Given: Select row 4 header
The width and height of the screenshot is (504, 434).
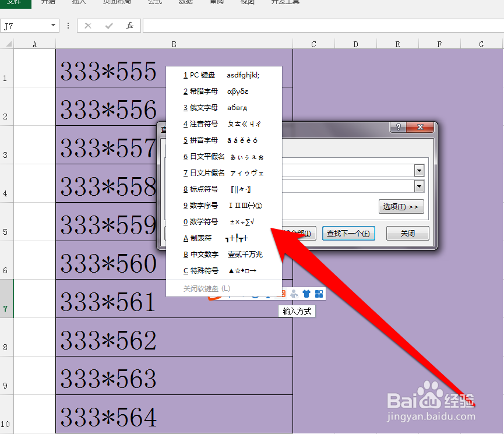Looking at the screenshot, I should click(6, 184).
